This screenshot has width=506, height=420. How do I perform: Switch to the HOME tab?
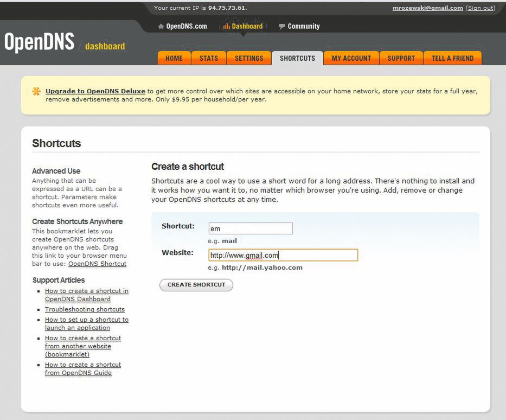coord(174,58)
